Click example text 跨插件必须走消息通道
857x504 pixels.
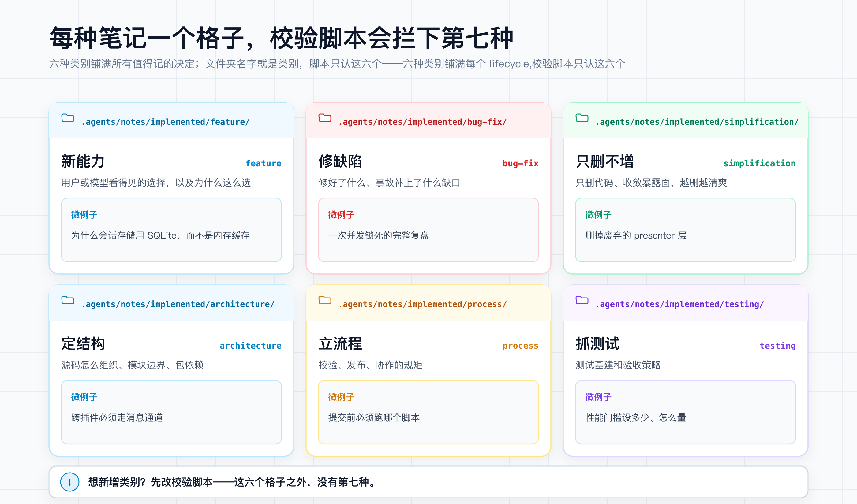117,418
